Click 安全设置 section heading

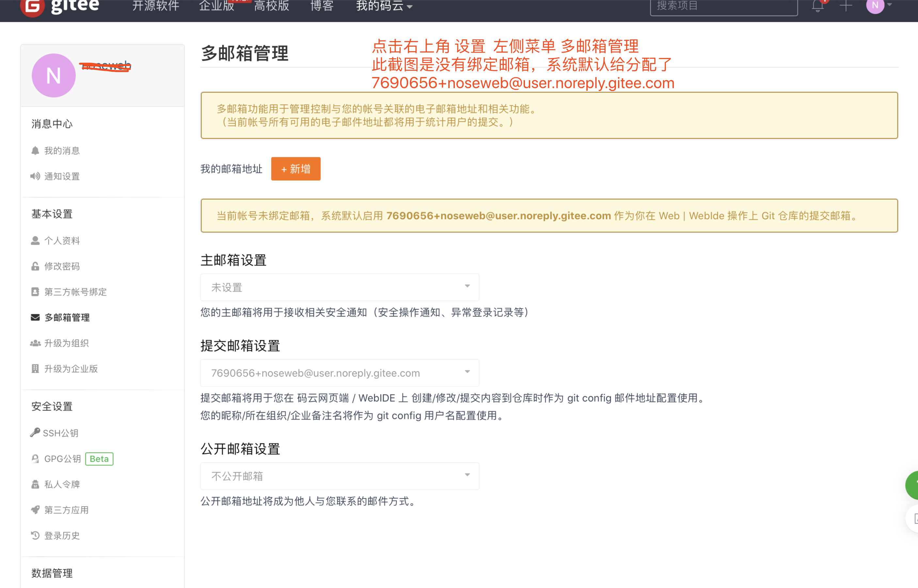[52, 406]
